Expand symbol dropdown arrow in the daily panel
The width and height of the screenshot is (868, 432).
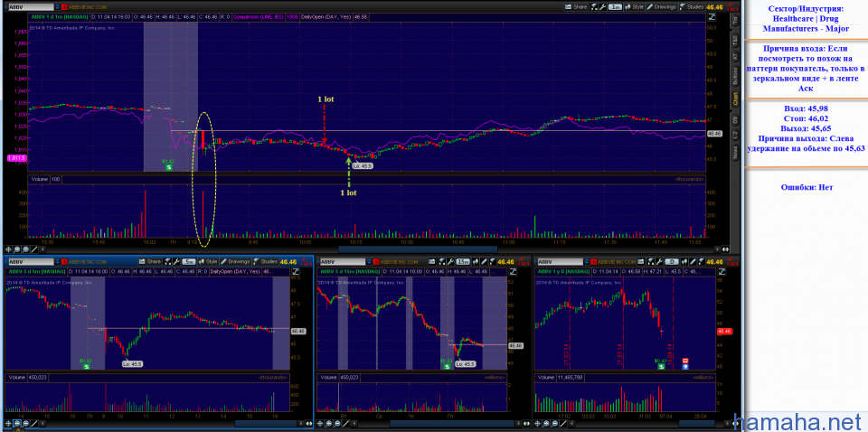pos(586,261)
